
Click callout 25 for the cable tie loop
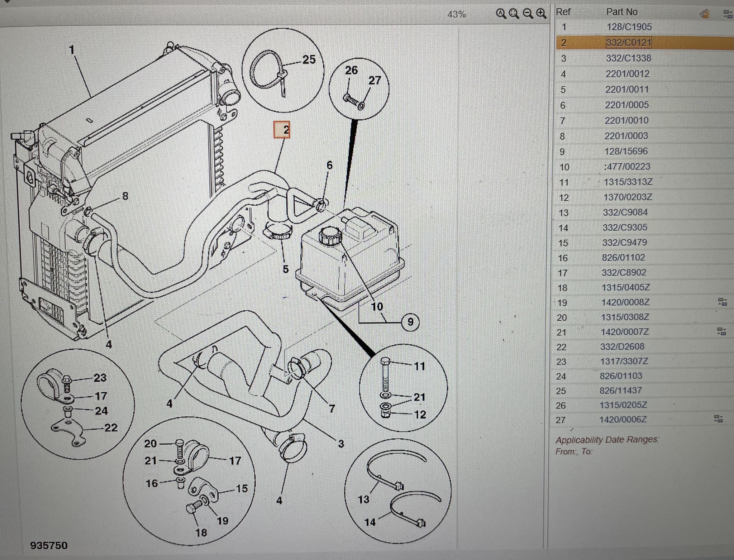309,59
